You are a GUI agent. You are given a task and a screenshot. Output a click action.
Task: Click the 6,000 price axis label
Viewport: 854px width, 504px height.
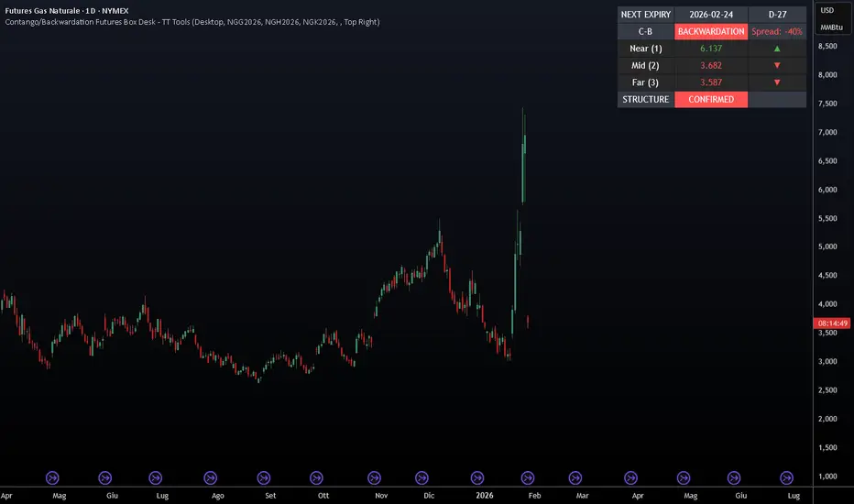(x=827, y=190)
